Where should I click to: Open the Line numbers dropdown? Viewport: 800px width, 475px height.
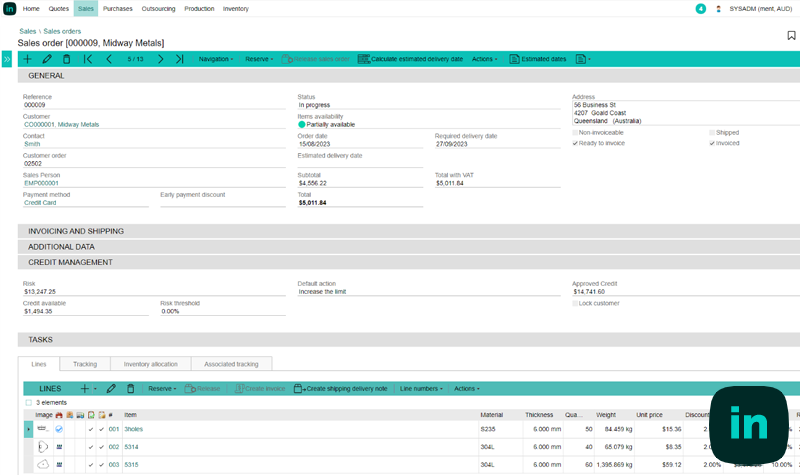pyautogui.click(x=421, y=389)
